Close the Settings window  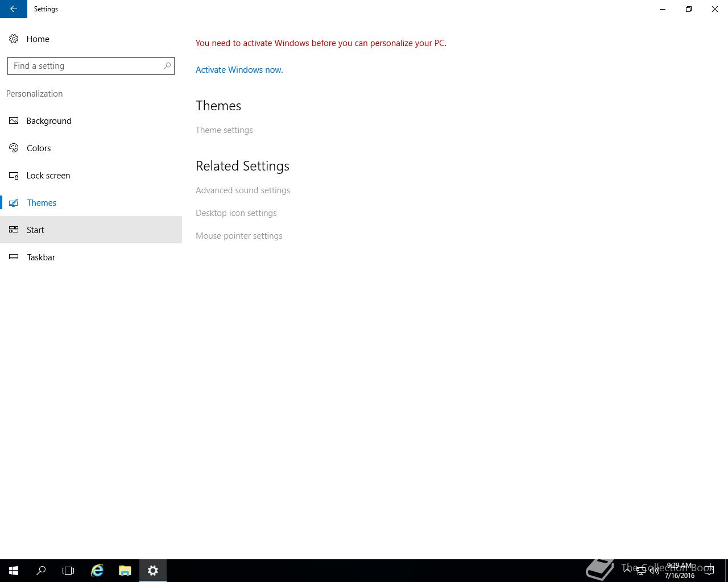(x=715, y=9)
